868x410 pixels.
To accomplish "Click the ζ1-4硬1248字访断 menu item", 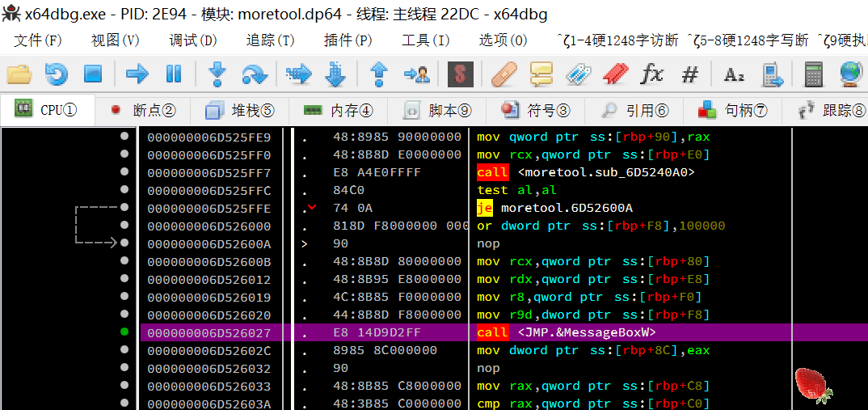I will [617, 40].
